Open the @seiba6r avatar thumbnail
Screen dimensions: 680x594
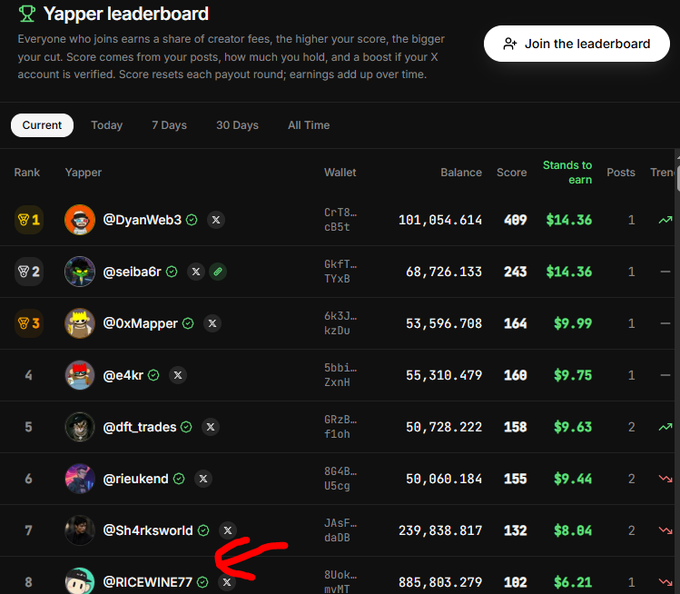80,272
